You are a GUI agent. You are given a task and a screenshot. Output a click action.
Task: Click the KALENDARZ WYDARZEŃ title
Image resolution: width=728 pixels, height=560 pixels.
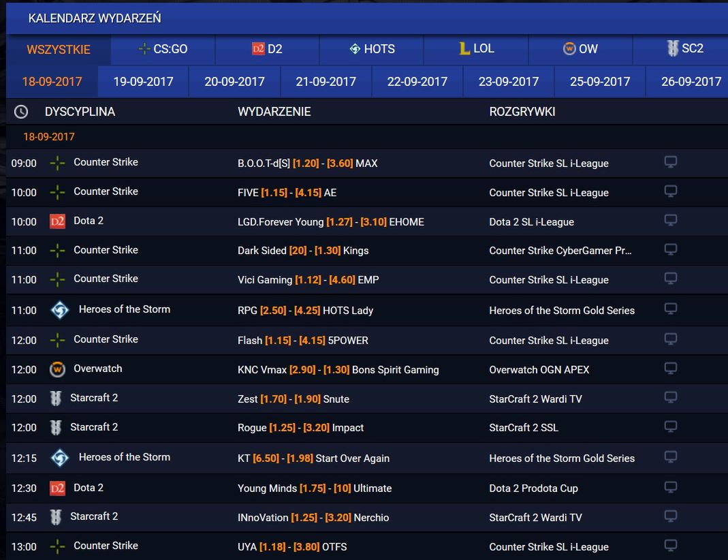coord(95,18)
